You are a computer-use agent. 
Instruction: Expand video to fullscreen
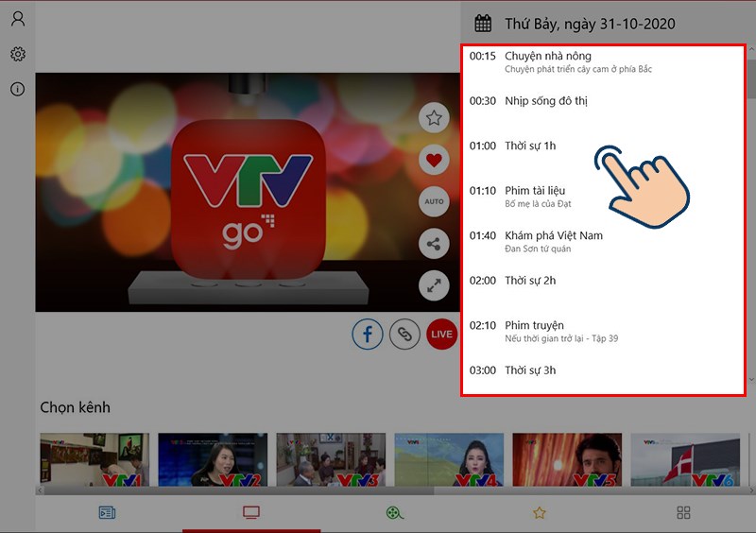(434, 285)
